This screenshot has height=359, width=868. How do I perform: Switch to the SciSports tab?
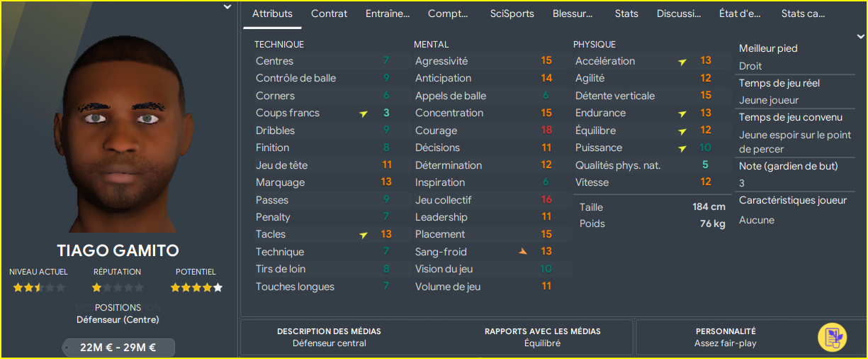click(512, 13)
